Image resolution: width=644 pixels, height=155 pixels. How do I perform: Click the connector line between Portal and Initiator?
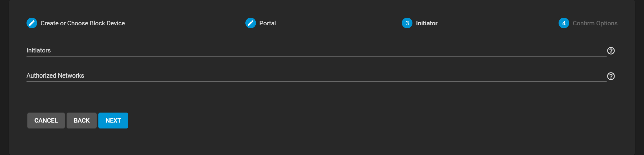pos(339,23)
